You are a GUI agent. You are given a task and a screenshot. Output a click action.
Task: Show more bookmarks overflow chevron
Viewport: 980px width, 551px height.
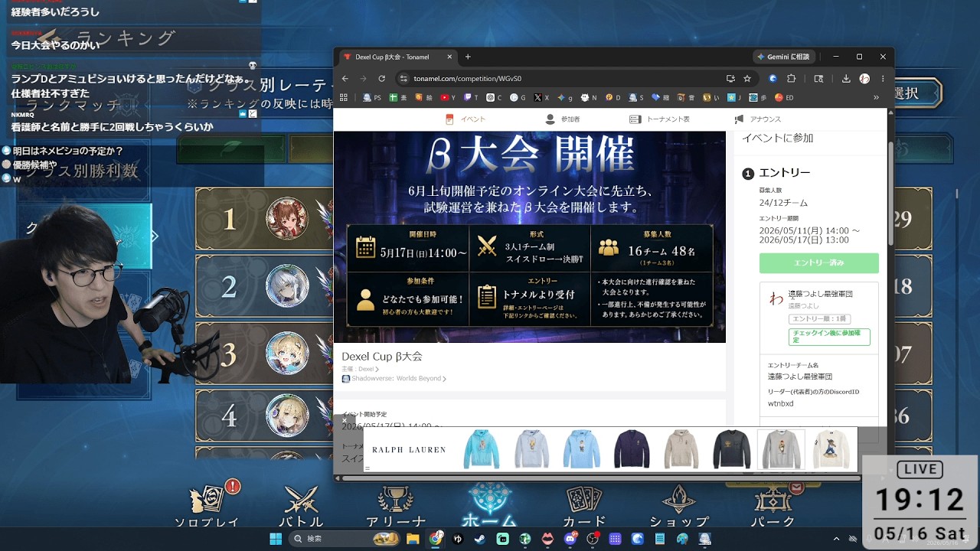(x=876, y=97)
